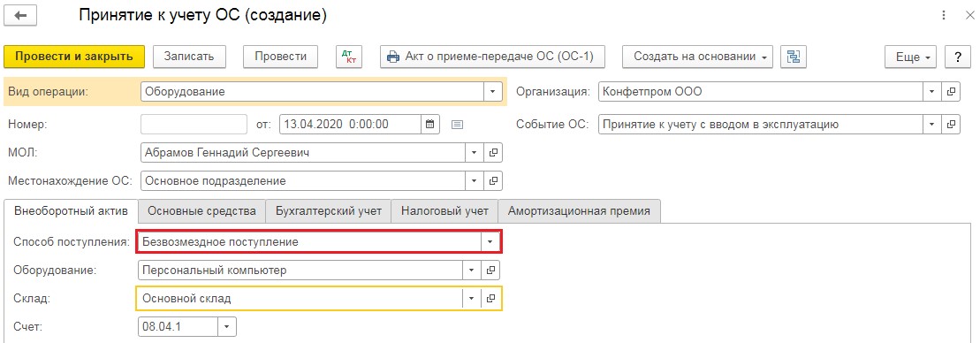This screenshot has height=343, width=980.
Task: Open the Оборудование item card icon
Action: [491, 270]
